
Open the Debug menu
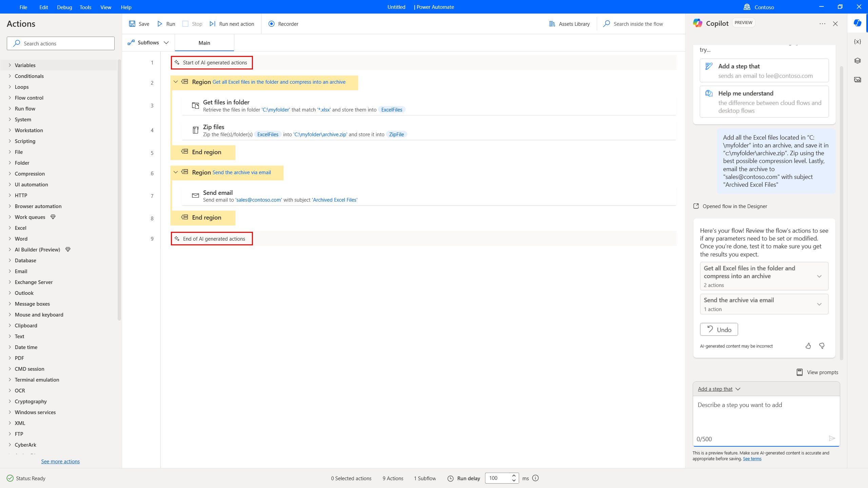tap(64, 7)
